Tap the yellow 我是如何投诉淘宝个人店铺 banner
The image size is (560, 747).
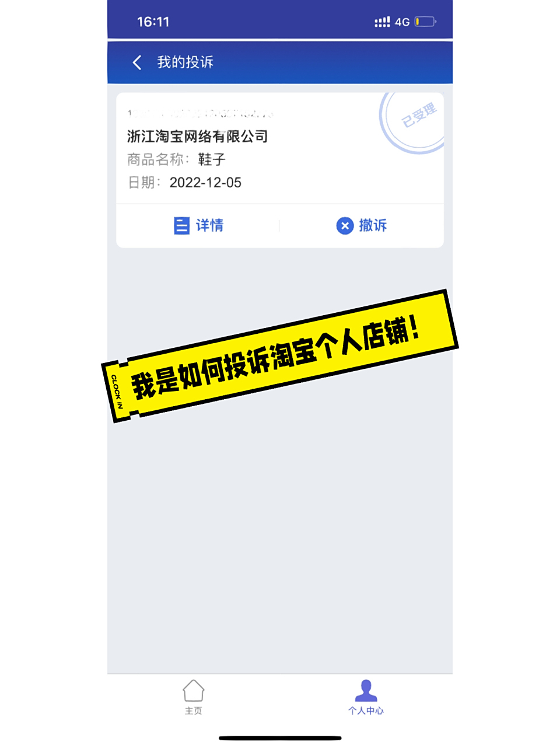pos(280,356)
